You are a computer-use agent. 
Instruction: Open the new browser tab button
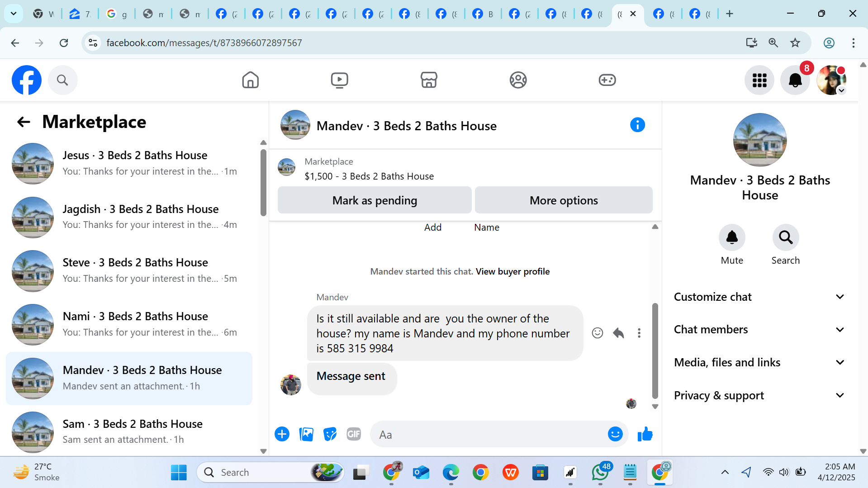(x=730, y=14)
